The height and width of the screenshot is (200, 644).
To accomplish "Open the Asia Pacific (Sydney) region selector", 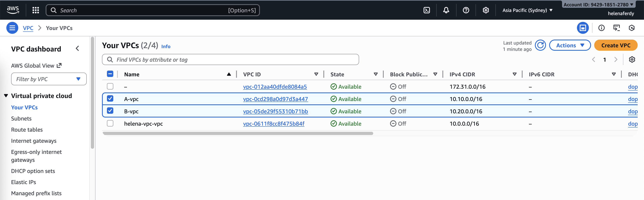I will point(527,10).
